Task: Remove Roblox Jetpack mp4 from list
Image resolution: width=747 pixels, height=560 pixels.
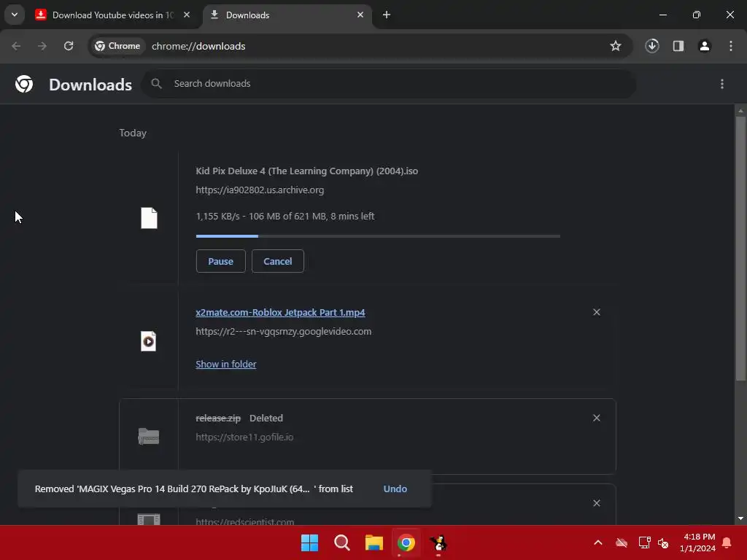Action: 597,312
